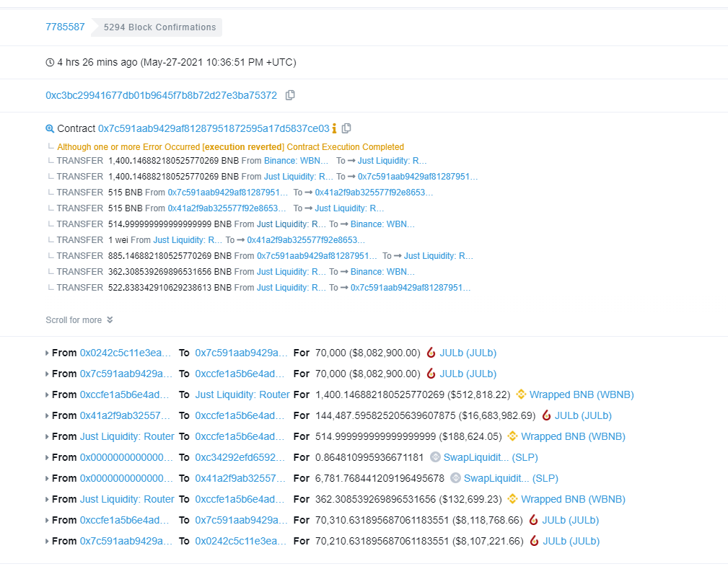Image resolution: width=728 pixels, height=569 pixels.
Task: Click JULb icon in 70,210.631895 row
Action: tap(535, 541)
